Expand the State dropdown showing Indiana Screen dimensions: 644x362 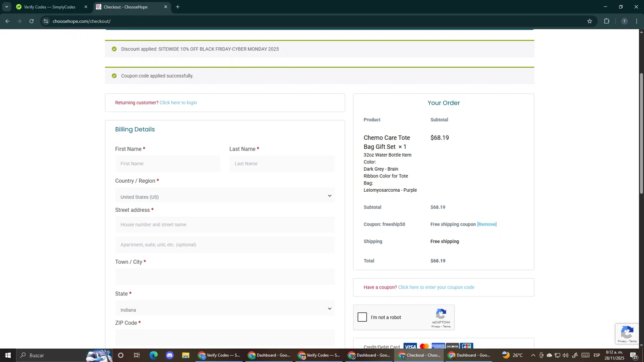point(225,309)
